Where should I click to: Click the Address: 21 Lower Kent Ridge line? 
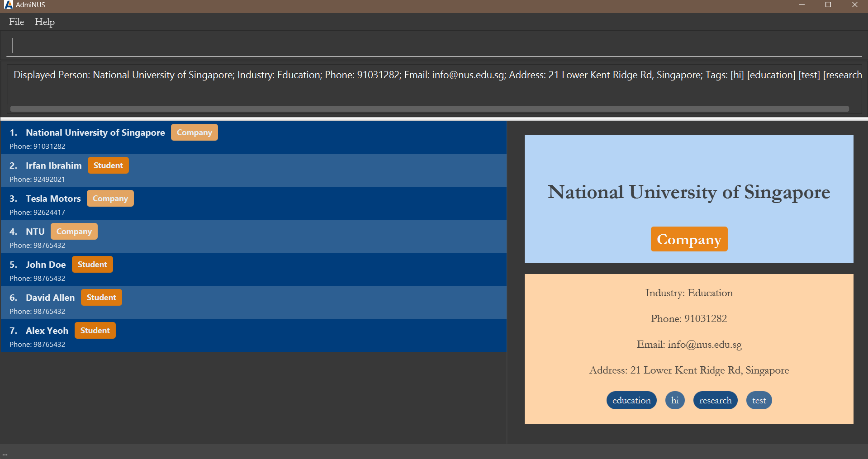coord(689,370)
